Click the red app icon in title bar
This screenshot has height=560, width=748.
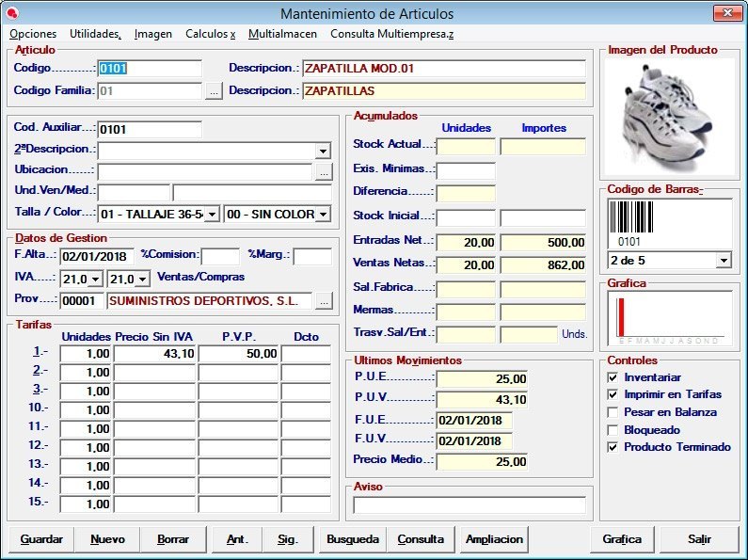click(x=12, y=13)
